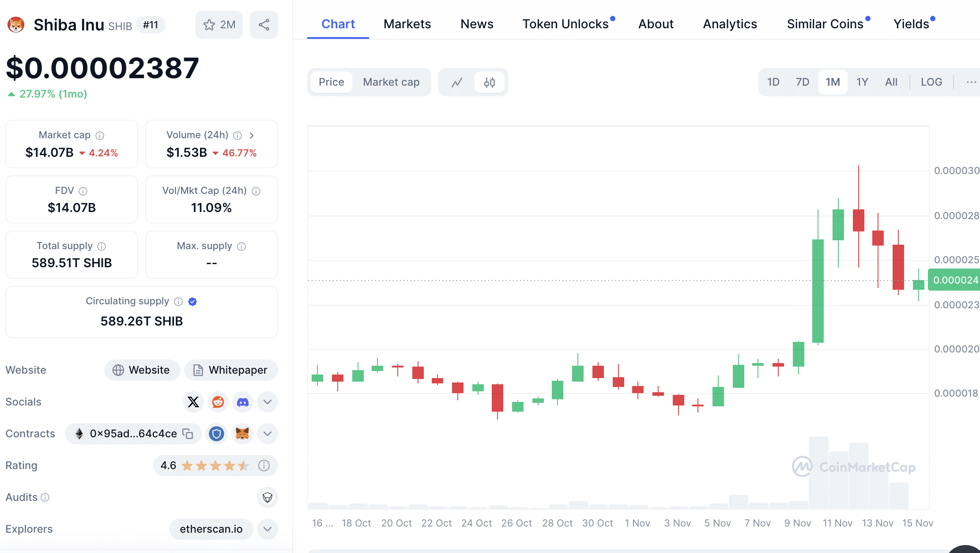Add token to MetaMask fox icon
Viewport: 980px width, 553px height.
[242, 434]
